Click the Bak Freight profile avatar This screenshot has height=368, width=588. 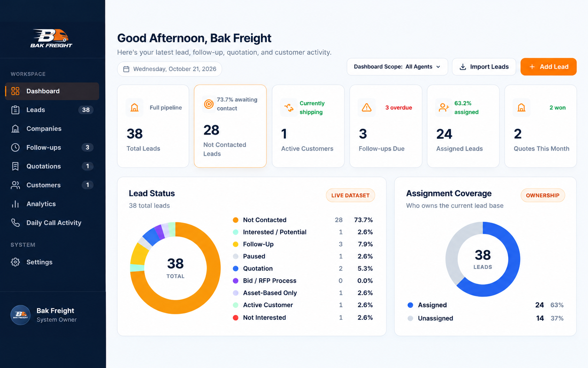click(20, 315)
